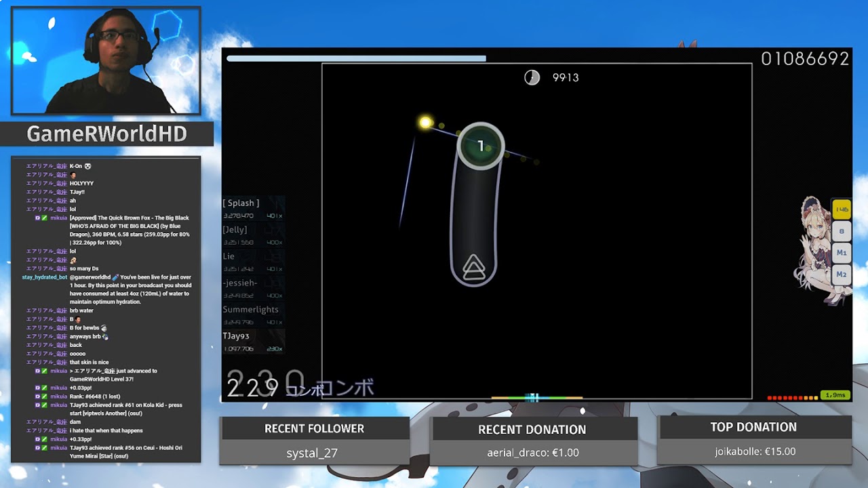Viewport: 868px width, 488px height.
Task: Click the 1,9ms latency indicator
Action: (835, 394)
